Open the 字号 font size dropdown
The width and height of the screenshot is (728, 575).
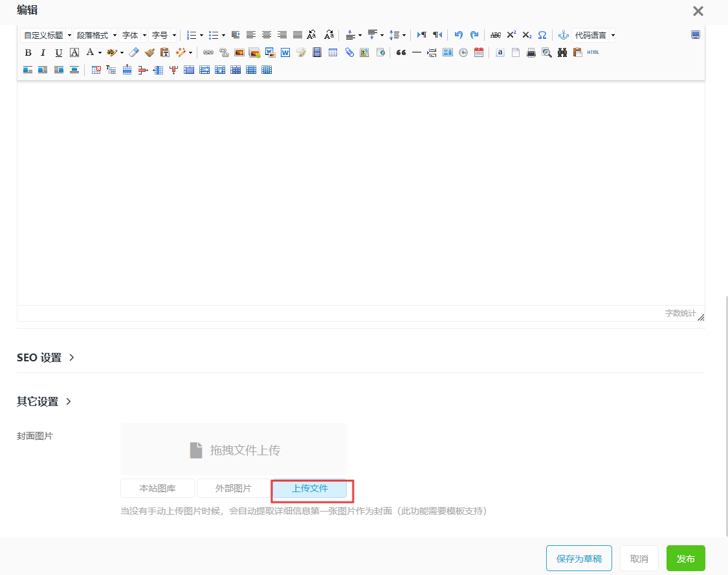point(164,35)
